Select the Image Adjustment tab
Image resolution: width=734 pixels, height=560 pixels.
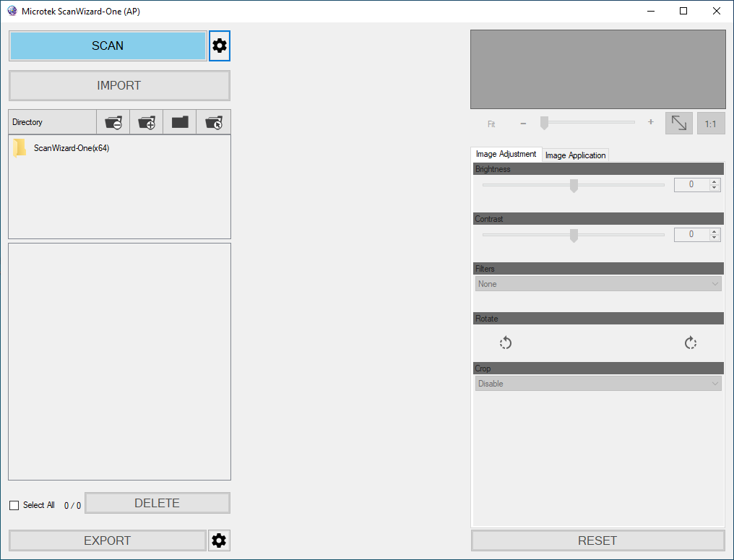pyautogui.click(x=506, y=154)
